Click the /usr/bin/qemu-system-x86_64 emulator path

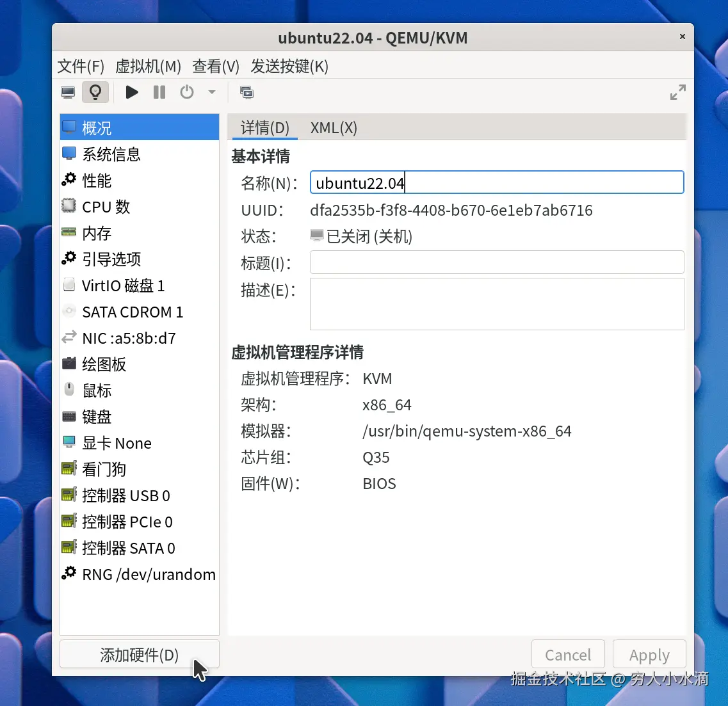click(467, 431)
